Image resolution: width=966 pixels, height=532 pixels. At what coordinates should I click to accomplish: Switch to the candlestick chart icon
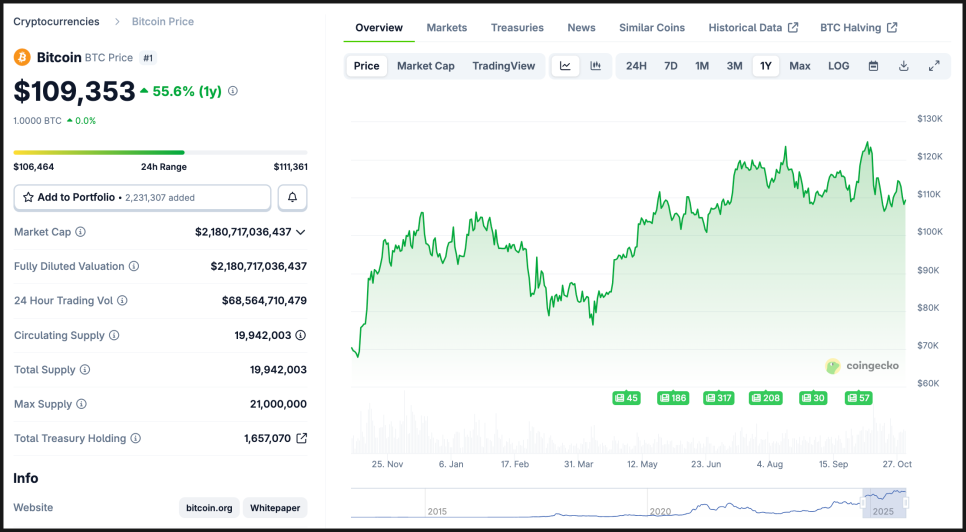coord(595,66)
